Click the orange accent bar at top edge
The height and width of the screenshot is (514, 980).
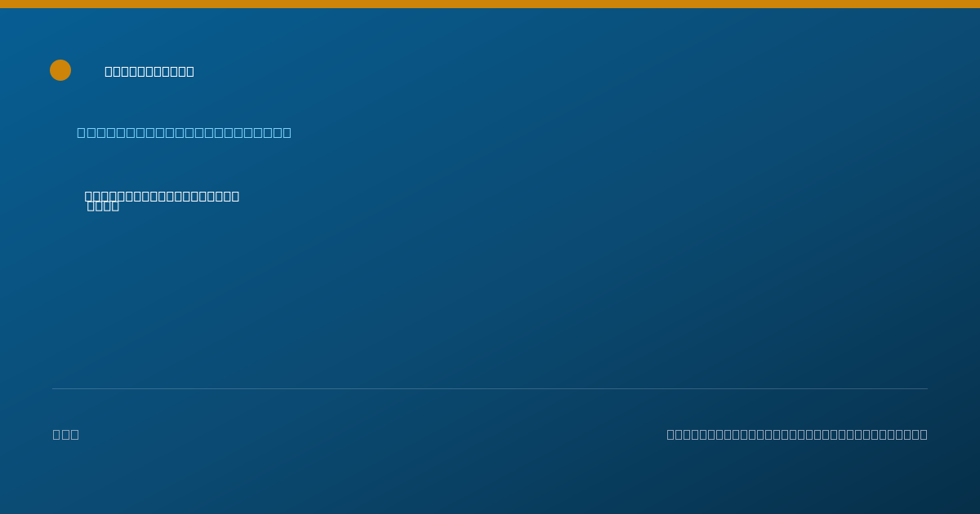point(490,4)
